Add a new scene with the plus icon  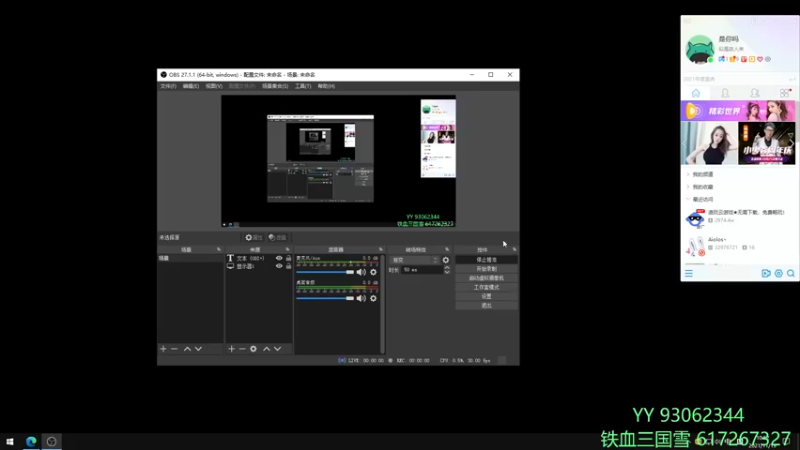click(163, 349)
